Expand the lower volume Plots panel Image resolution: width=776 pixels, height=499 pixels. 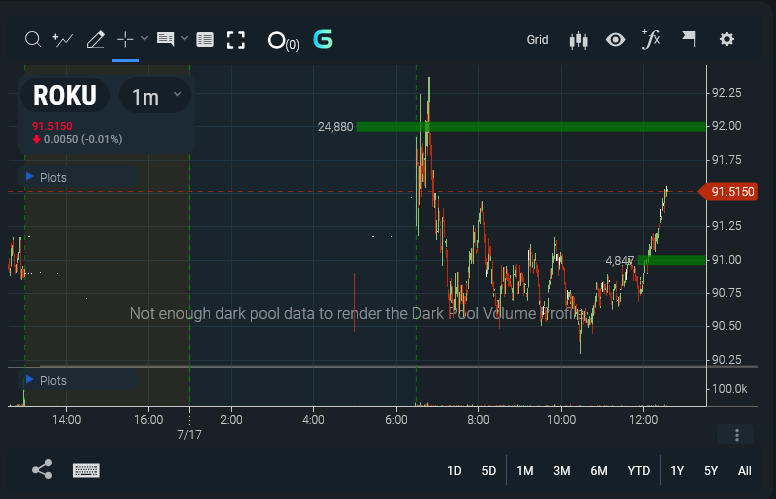[78, 380]
